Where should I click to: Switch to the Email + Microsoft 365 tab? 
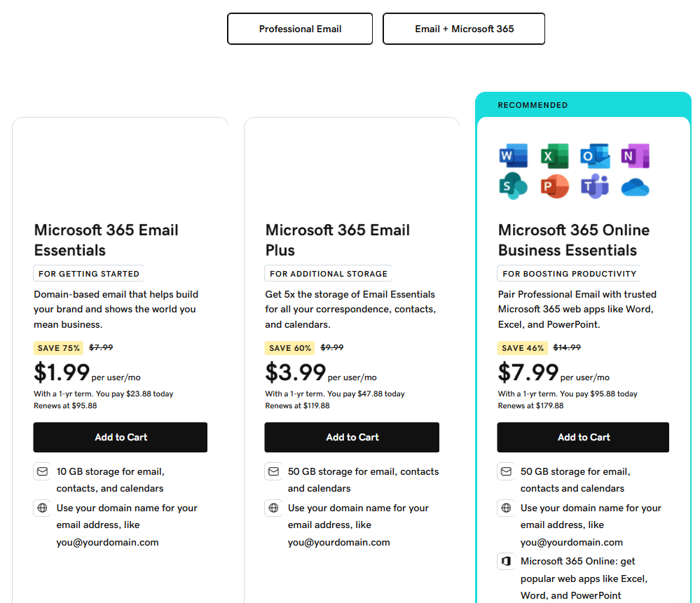464,29
